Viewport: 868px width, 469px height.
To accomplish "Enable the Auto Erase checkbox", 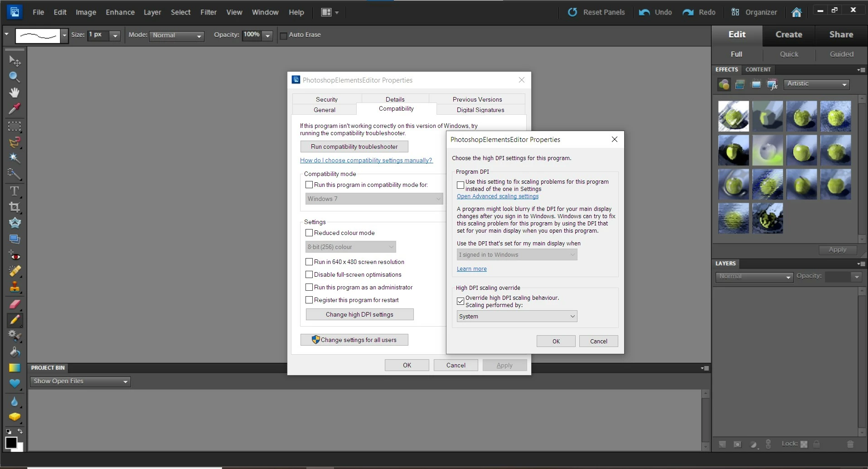I will coord(284,35).
